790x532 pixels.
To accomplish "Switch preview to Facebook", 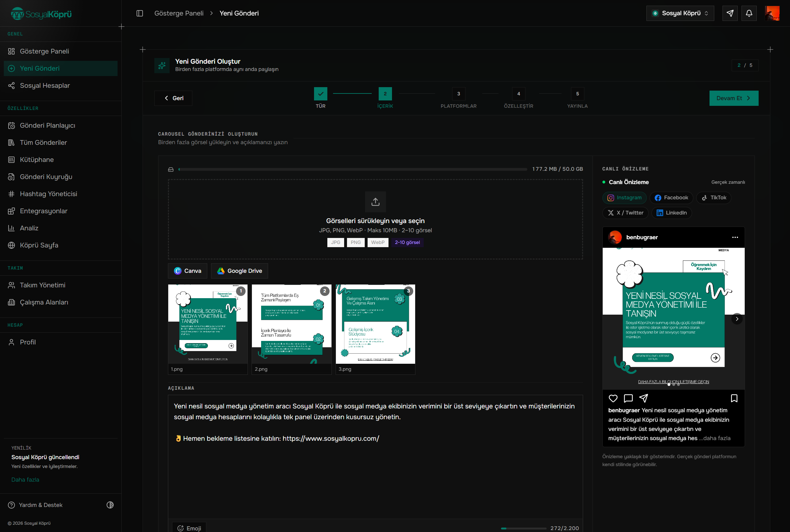I will coord(671,198).
